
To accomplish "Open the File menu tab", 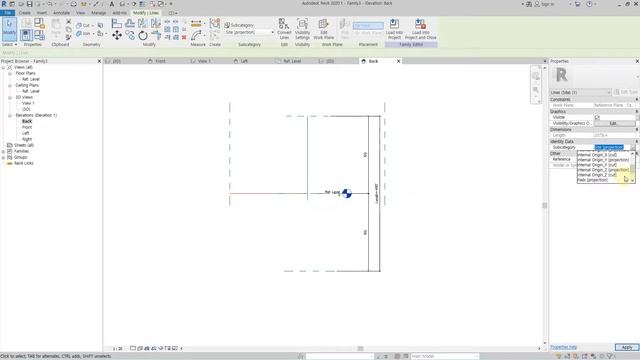I will [x=7, y=13].
